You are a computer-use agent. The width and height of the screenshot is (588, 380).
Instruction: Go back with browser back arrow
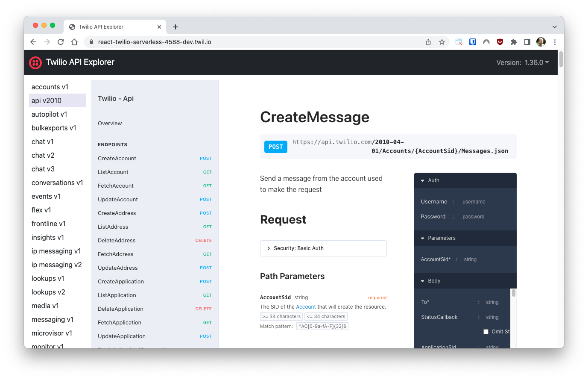33,42
